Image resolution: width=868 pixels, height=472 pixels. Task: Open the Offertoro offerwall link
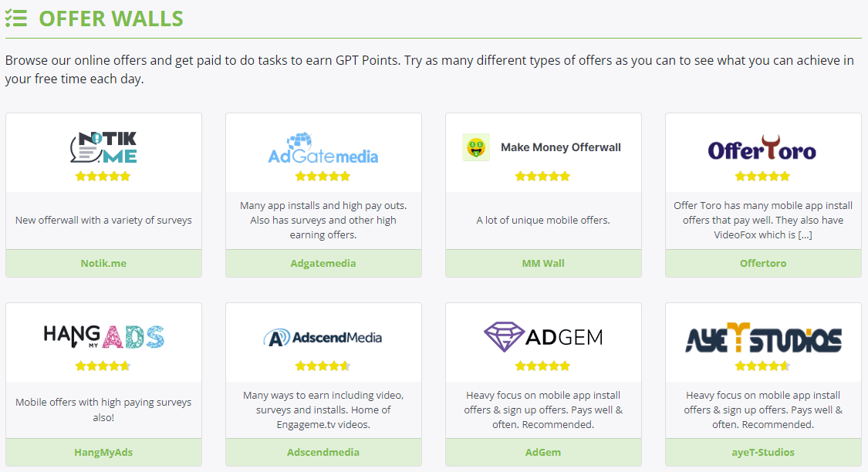pyautogui.click(x=762, y=263)
